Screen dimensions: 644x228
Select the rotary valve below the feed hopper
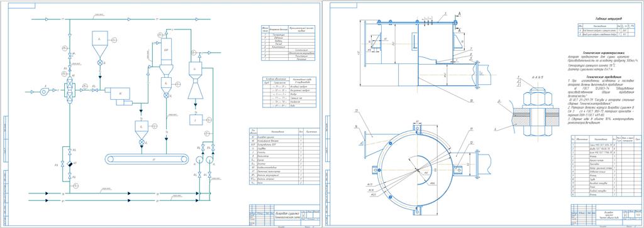click(x=100, y=63)
